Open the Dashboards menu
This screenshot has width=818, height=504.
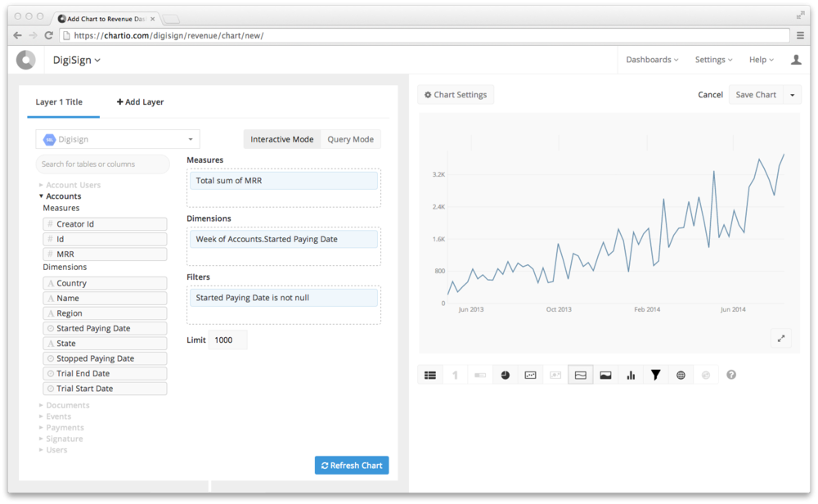[652, 60]
